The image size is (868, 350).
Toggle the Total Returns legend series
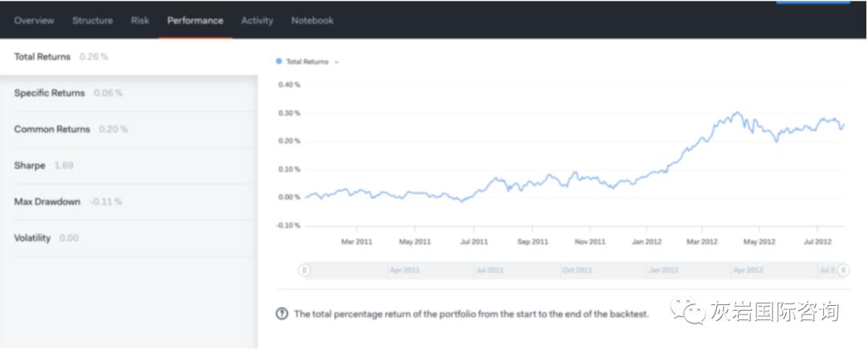tap(307, 62)
